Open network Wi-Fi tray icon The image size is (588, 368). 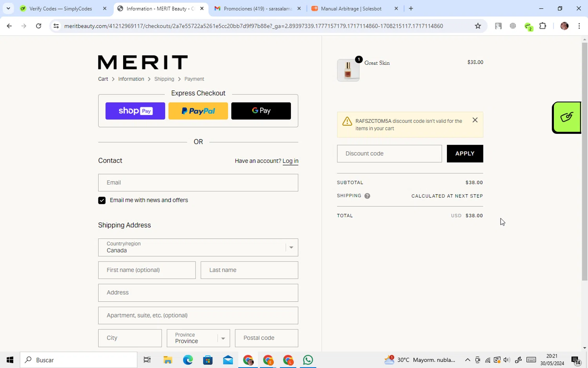[488, 360]
